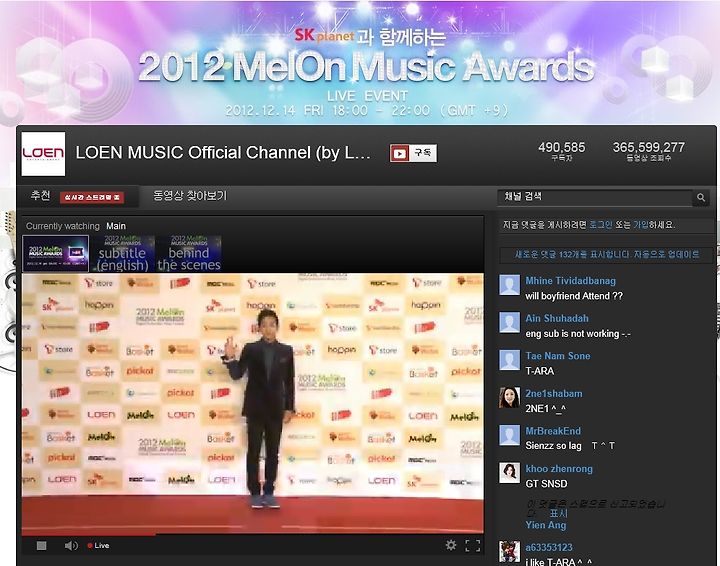Image resolution: width=720 pixels, height=566 pixels.
Task: Subscribe using the YouTube 구독 button
Action: tap(413, 153)
